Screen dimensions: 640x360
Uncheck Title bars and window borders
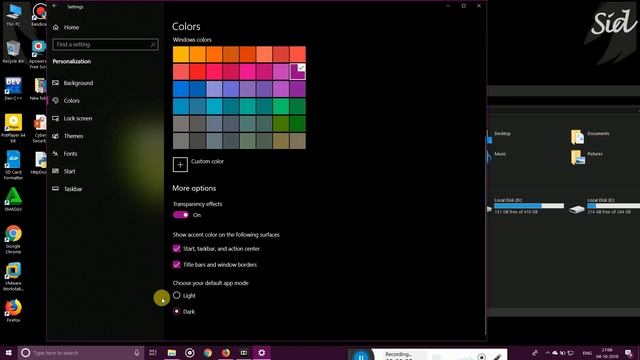(x=176, y=264)
